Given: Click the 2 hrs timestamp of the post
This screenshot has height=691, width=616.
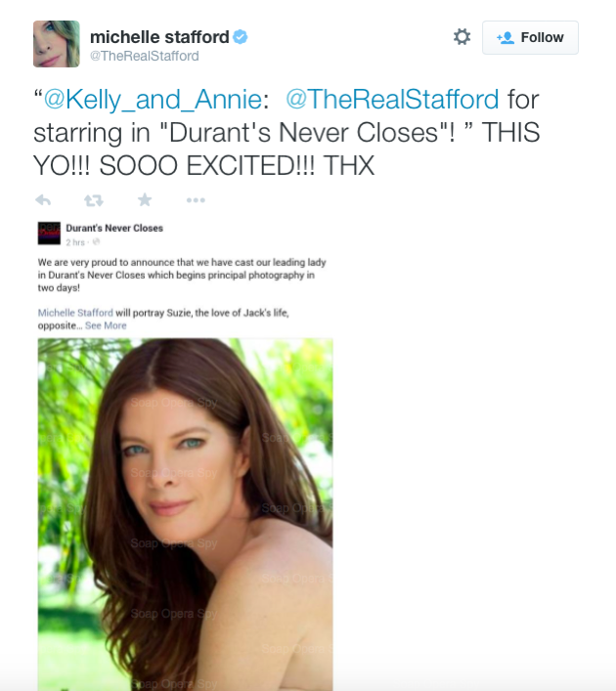Looking at the screenshot, I should tap(75, 242).
